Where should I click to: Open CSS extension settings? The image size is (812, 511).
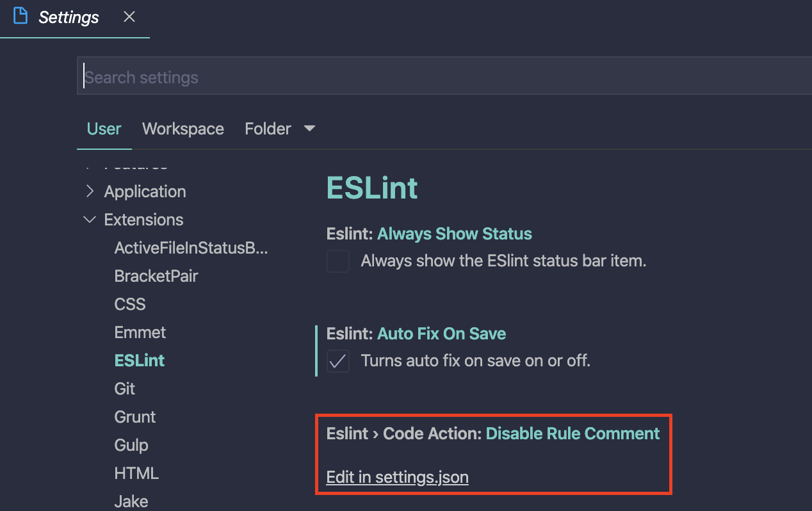click(x=130, y=304)
